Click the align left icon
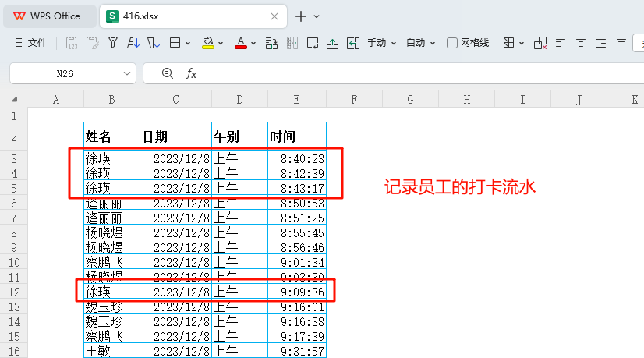The height and width of the screenshot is (358, 644). tap(561, 43)
